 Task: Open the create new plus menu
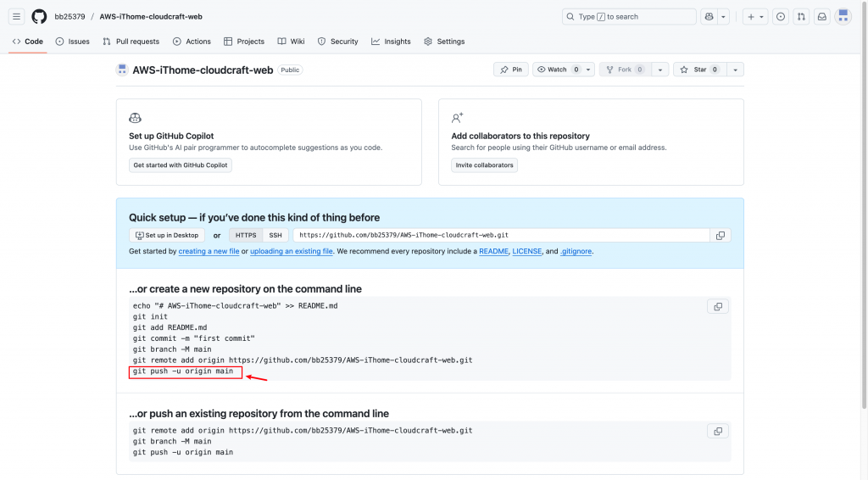coord(755,17)
